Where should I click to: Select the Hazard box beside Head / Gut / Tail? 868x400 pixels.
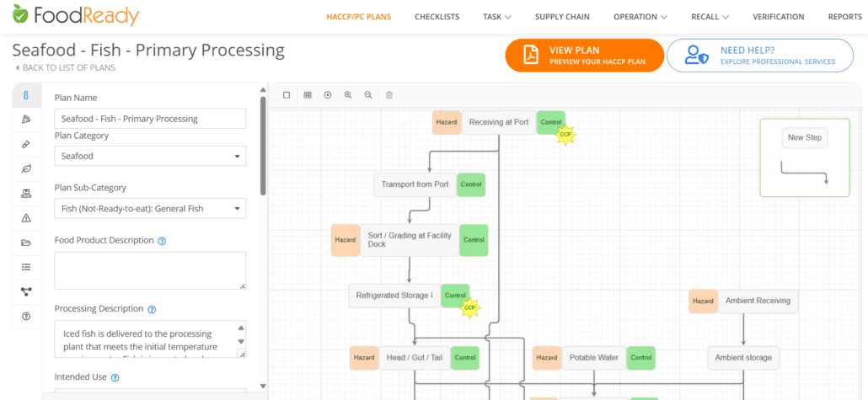[364, 358]
